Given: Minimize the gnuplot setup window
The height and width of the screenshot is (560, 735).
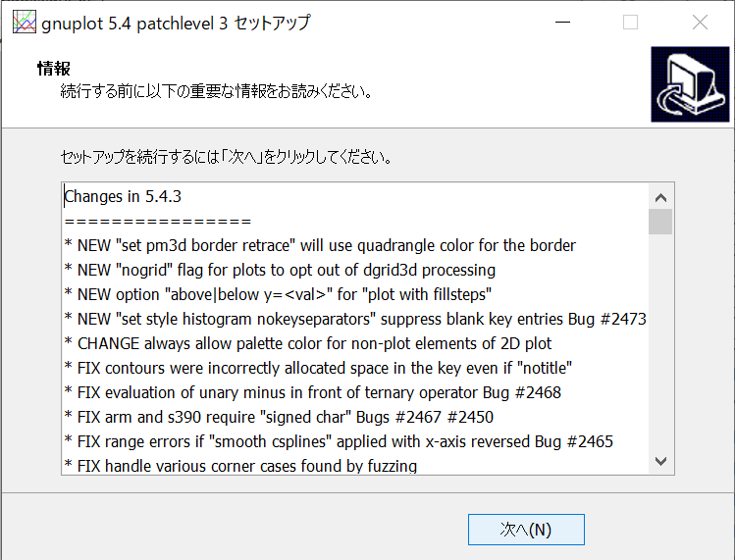Looking at the screenshot, I should [562, 22].
